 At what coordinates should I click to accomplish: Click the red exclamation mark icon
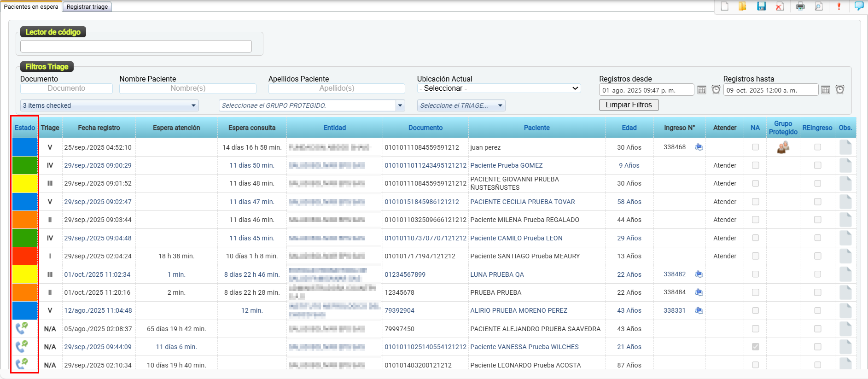[839, 6]
